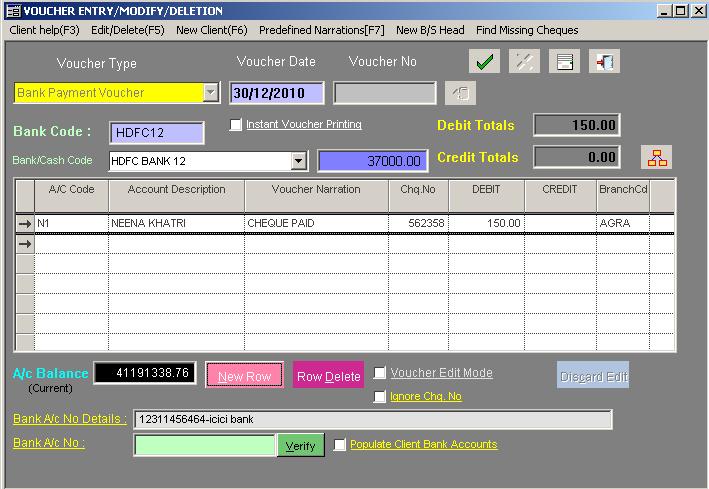Toggle Voucher Edit Mode checkbox
Screen dimensions: 709x489
pos(380,373)
